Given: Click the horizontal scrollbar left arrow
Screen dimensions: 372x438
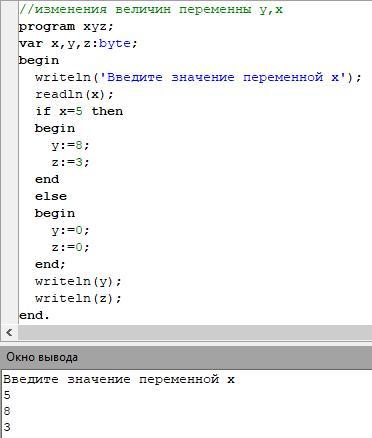Looking at the screenshot, I should click(x=9, y=332).
